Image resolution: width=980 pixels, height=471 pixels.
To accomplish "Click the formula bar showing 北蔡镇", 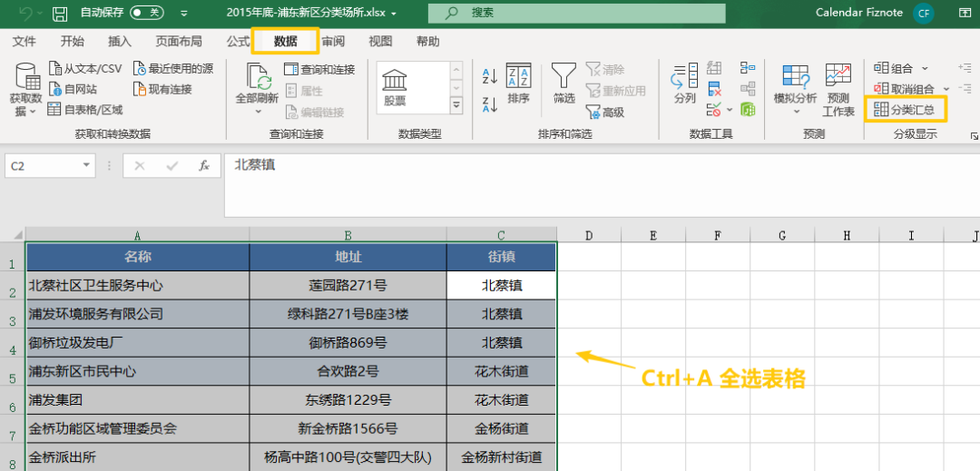I will click(602, 184).
